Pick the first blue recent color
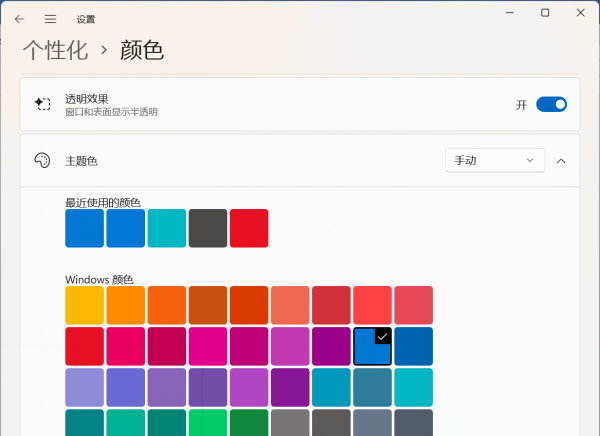The height and width of the screenshot is (436, 600). tap(85, 228)
